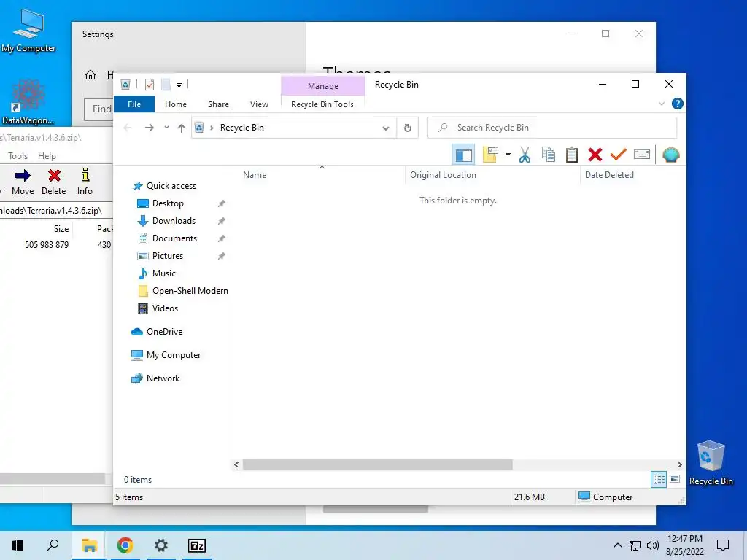Cut using the scissors icon
This screenshot has height=560, width=747.
click(525, 155)
